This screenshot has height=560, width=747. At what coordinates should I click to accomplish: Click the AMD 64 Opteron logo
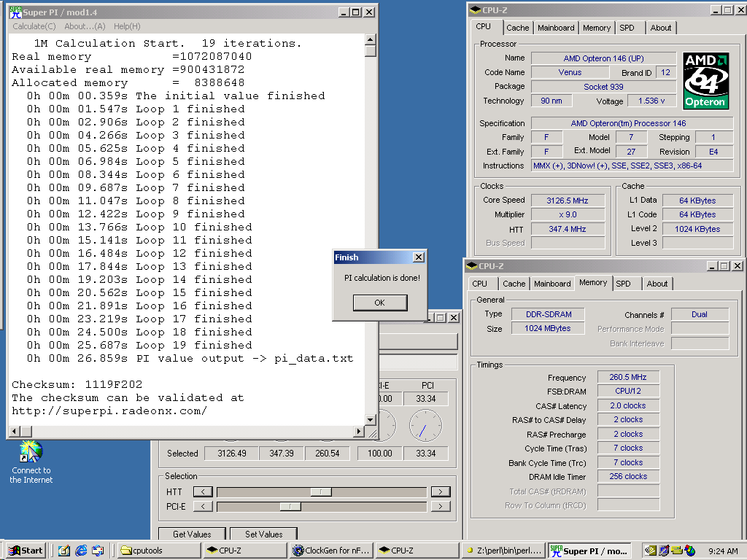pyautogui.click(x=705, y=80)
